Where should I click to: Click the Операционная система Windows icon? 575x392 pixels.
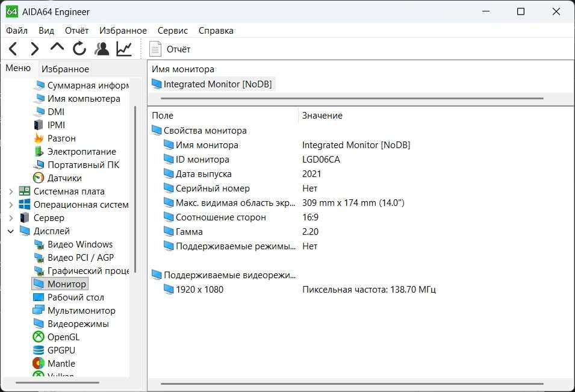[x=25, y=204]
